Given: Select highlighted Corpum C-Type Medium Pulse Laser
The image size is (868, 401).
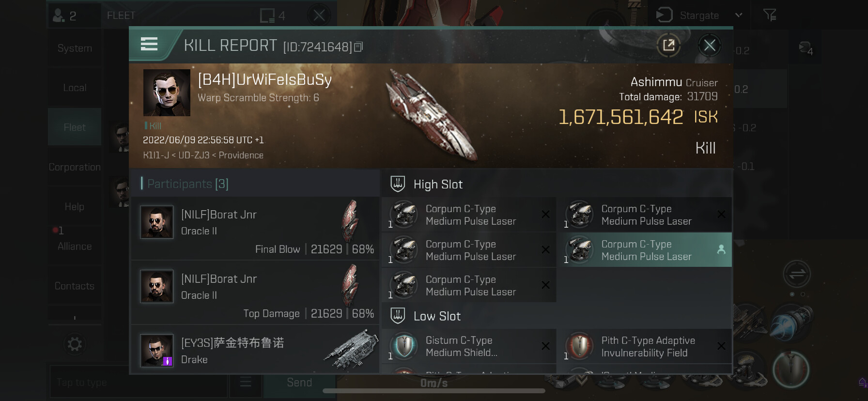Looking at the screenshot, I should [644, 250].
